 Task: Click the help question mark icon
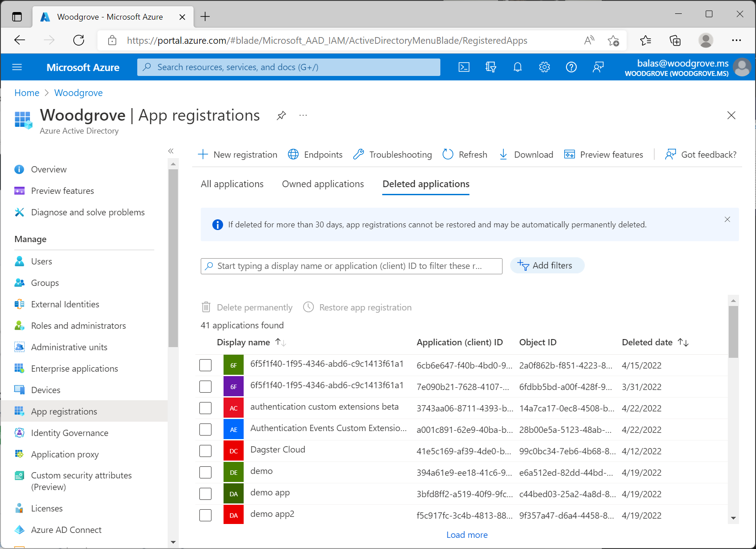point(571,67)
